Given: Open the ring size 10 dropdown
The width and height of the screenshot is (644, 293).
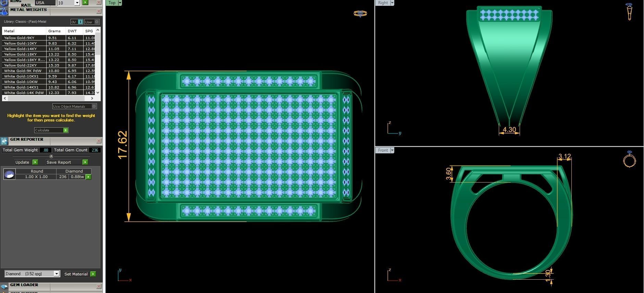Looking at the screenshot, I should pyautogui.click(x=77, y=3).
